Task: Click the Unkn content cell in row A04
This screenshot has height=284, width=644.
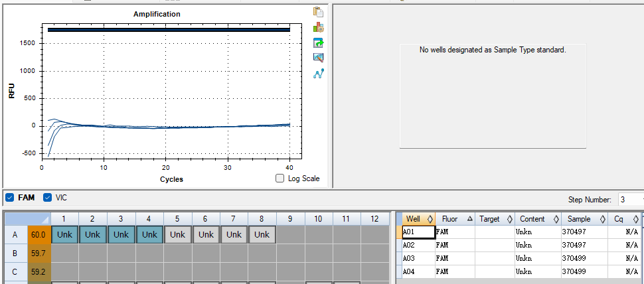Action: click(538, 271)
